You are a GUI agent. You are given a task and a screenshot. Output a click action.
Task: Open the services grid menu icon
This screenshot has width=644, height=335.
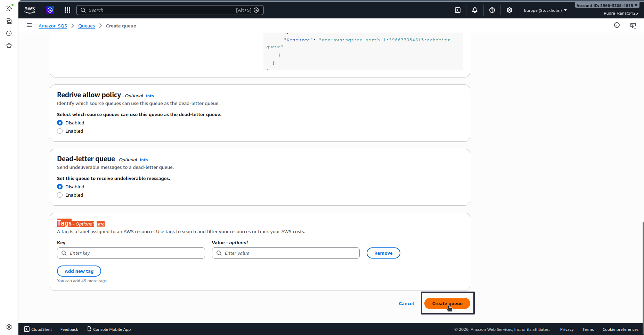pyautogui.click(x=67, y=10)
